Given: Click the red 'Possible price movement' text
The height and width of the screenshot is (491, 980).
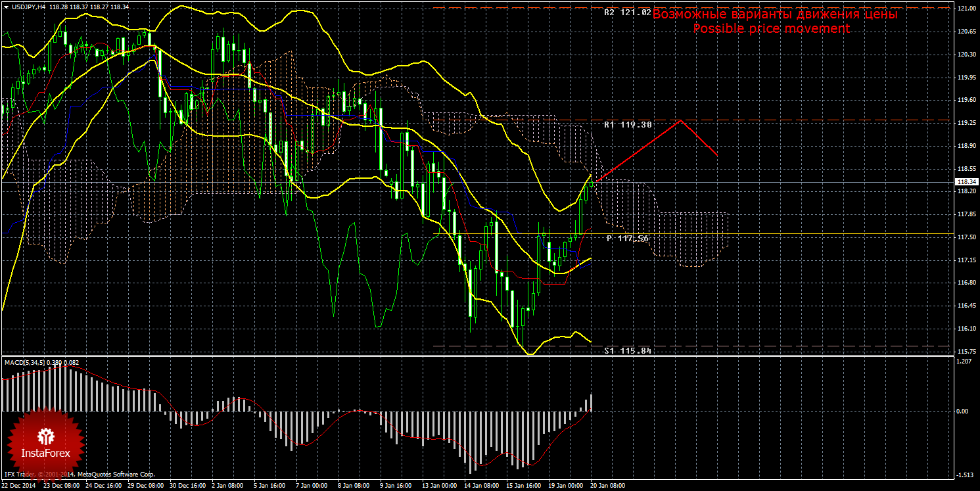Looking at the screenshot, I should (x=771, y=28).
